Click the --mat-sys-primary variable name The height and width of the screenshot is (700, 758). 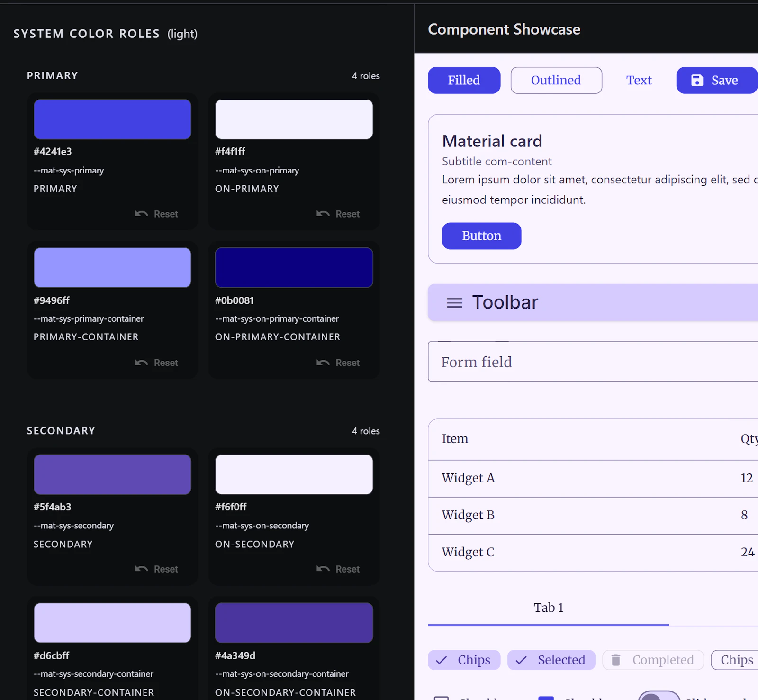[69, 171]
